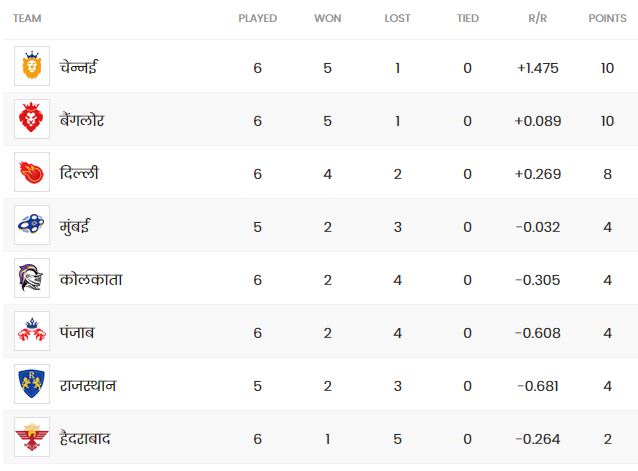638x471 pixels.
Task: Click the Chennai team lion logo
Action: click(32, 67)
